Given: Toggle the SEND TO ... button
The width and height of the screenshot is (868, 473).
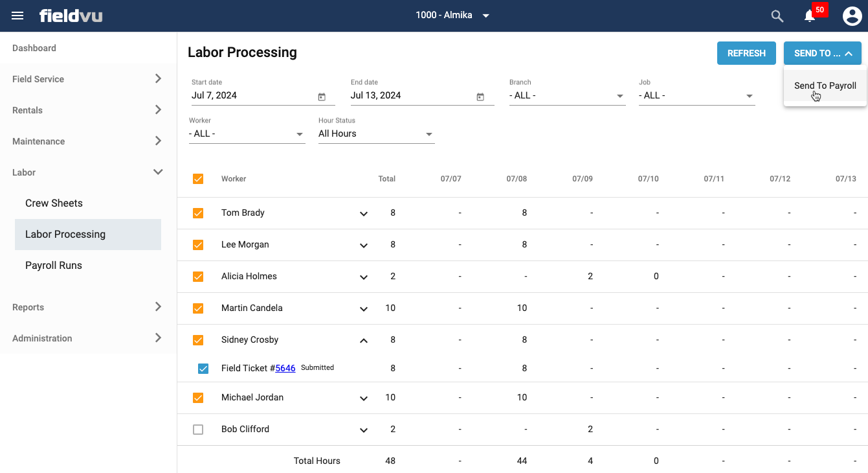Looking at the screenshot, I should (823, 53).
